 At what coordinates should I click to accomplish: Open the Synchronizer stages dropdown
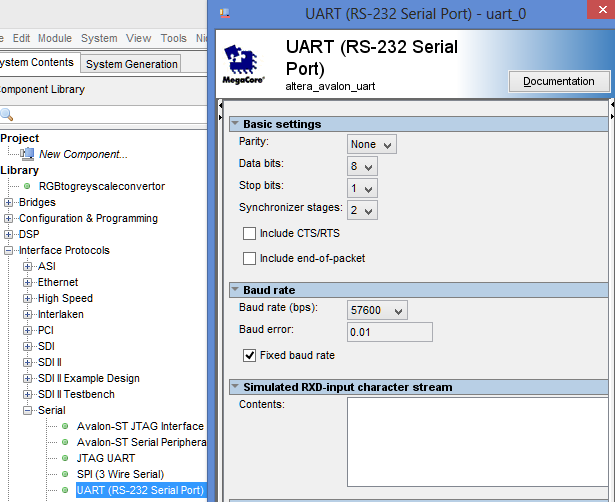(362, 210)
